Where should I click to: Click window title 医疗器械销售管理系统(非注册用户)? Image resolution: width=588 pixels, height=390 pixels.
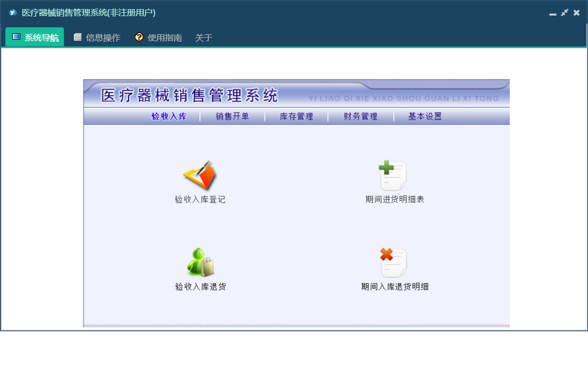[88, 13]
